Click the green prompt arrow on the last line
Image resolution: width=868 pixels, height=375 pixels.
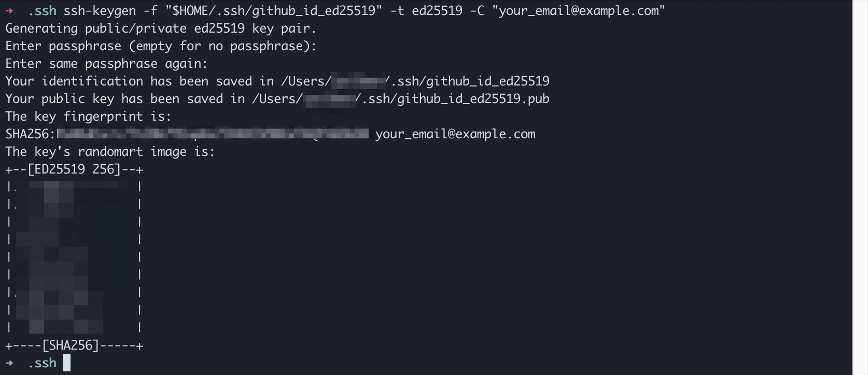9,363
